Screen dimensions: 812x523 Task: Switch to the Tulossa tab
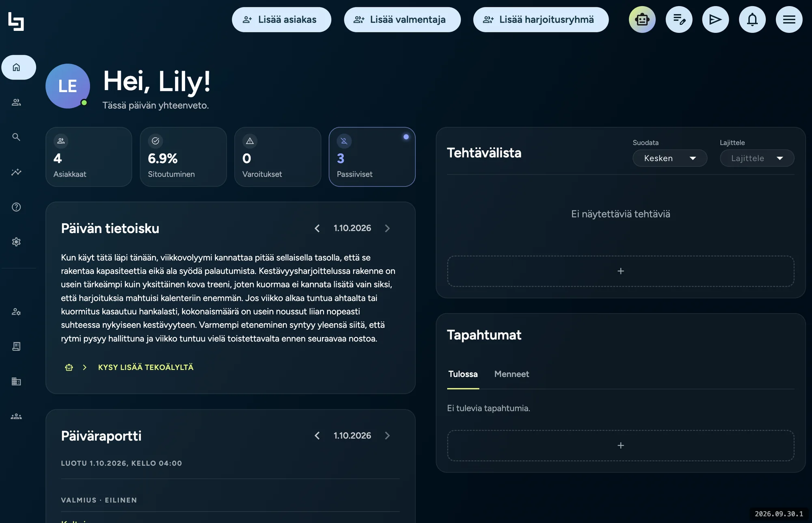pos(463,374)
